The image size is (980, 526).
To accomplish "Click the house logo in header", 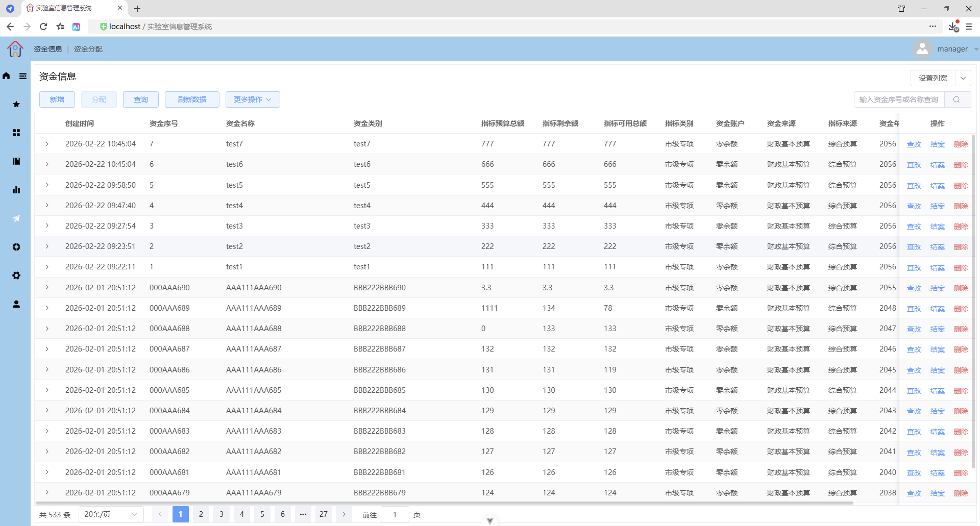I will 15,49.
